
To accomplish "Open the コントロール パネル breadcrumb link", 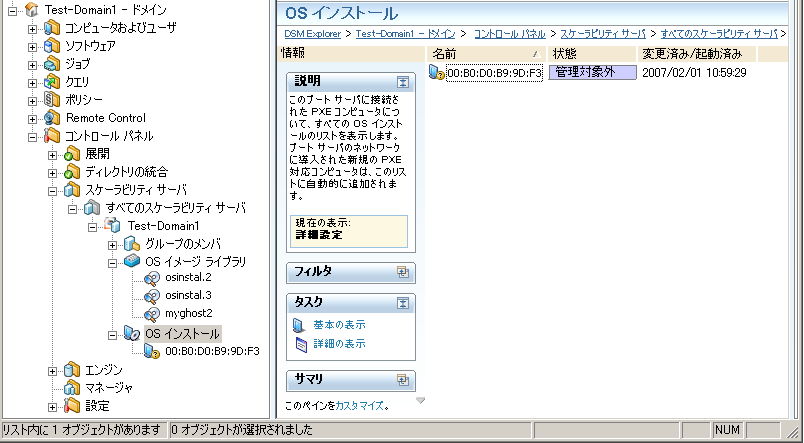I will pos(510,34).
